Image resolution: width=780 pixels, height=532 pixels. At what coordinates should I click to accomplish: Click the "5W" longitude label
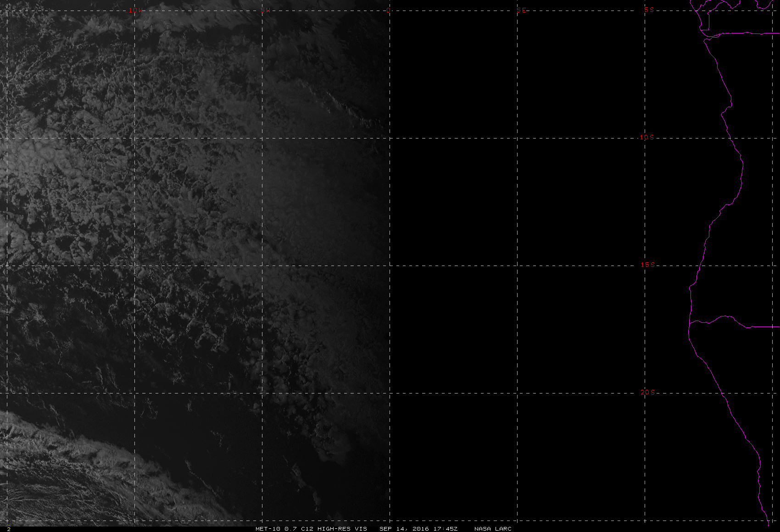265,10
